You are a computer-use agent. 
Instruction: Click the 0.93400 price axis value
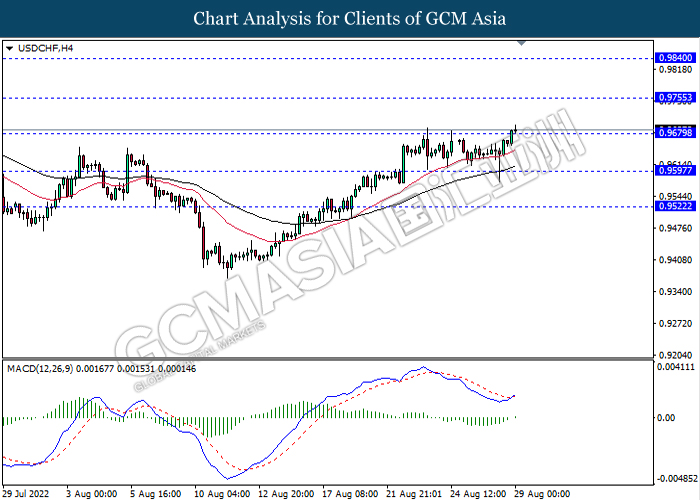[x=675, y=292]
